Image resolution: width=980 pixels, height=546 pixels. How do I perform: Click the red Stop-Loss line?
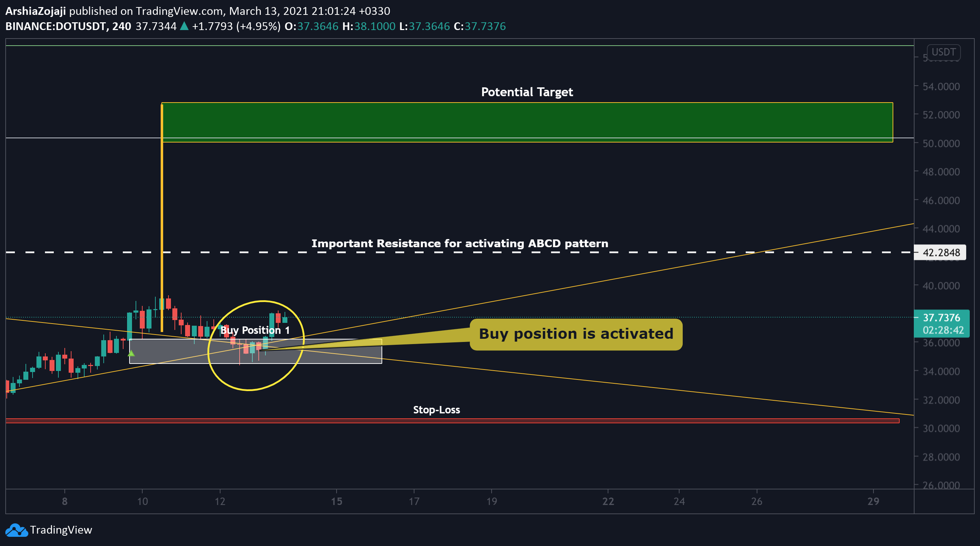(x=452, y=420)
